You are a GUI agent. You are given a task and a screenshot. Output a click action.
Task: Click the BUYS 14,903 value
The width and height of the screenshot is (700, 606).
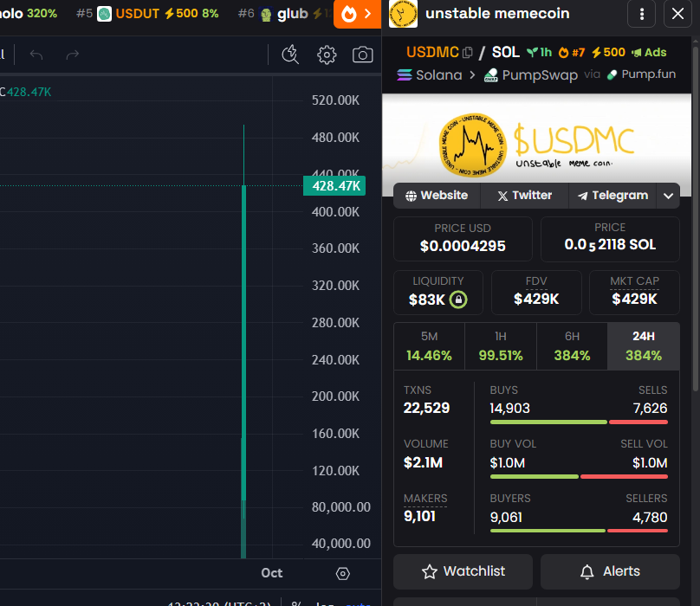509,409
